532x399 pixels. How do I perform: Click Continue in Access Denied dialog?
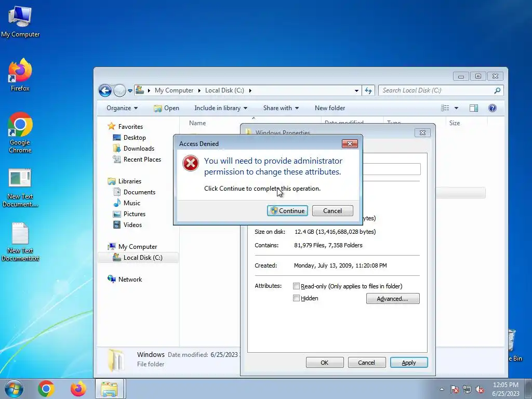[x=287, y=211]
